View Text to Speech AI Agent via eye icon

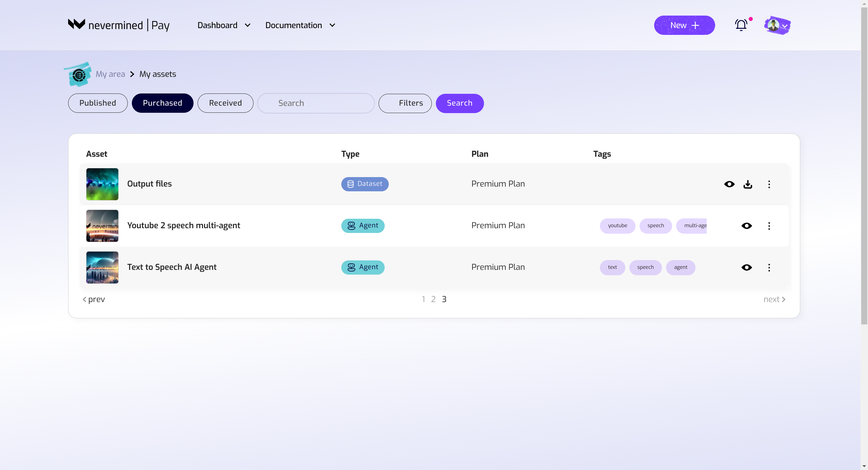click(747, 268)
